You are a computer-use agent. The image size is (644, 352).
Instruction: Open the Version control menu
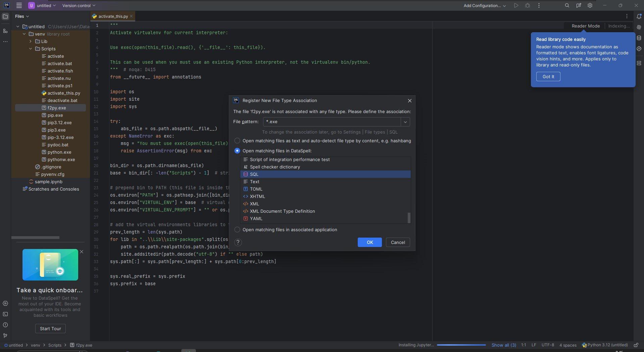coord(79,5)
